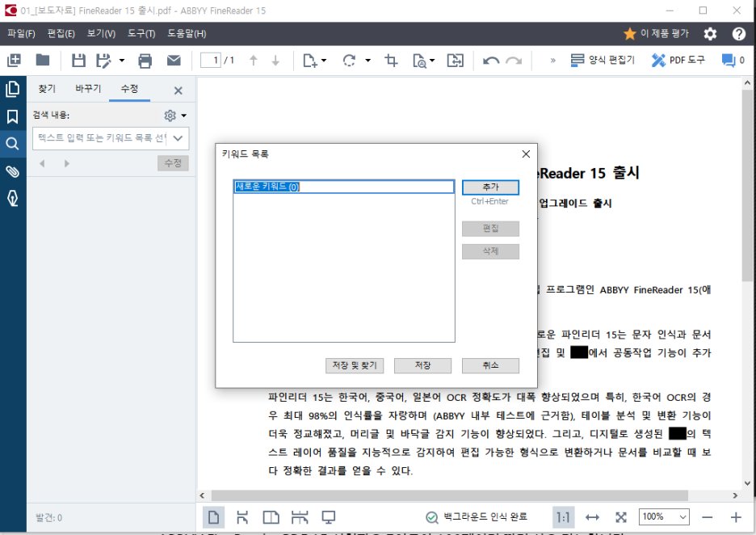Screen dimensions: 756x535
Task: Select the 수정 tab
Action: coord(129,89)
